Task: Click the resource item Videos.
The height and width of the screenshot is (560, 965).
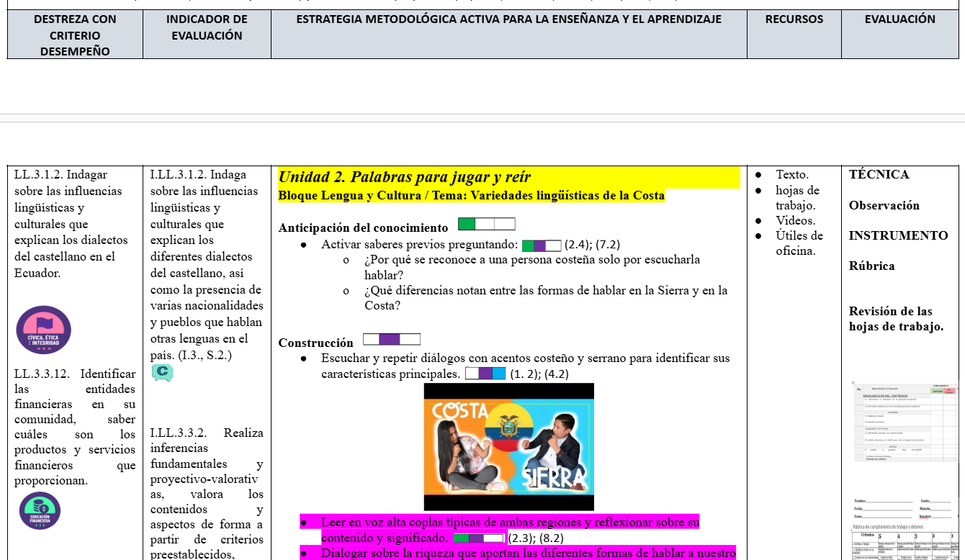Action: [796, 220]
